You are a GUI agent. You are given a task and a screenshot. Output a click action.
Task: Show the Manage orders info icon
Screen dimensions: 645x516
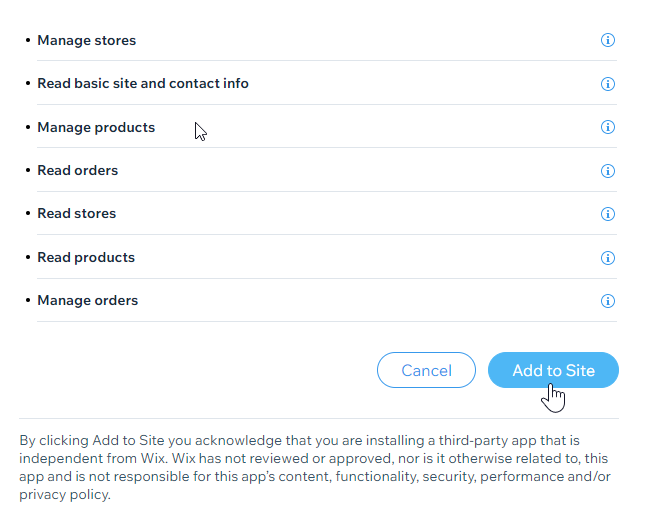tap(608, 301)
